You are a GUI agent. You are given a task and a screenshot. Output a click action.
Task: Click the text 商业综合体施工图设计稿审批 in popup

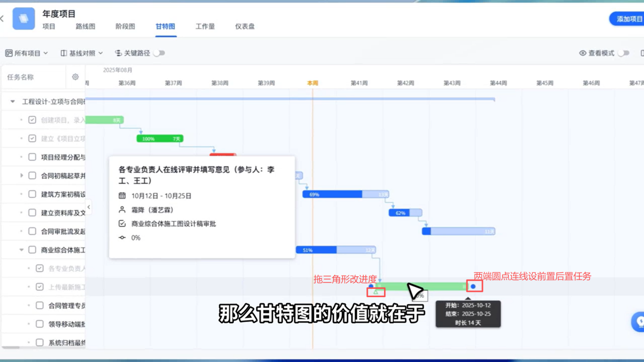pyautogui.click(x=174, y=224)
